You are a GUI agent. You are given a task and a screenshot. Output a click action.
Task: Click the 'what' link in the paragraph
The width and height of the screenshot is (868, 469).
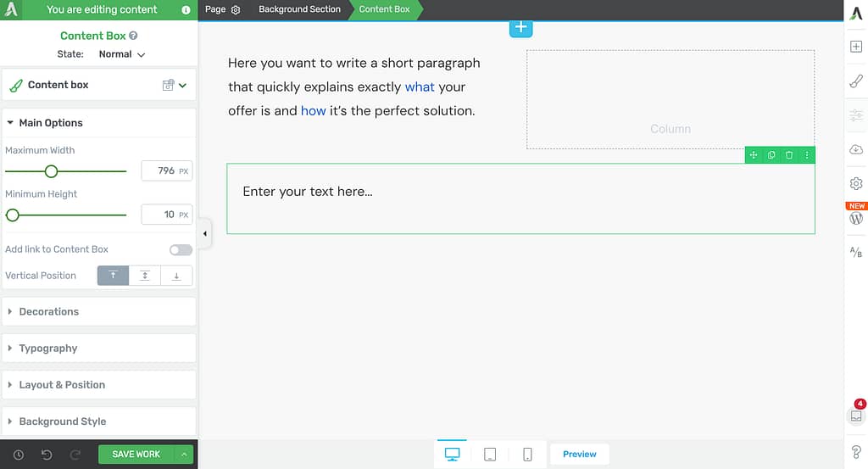click(420, 87)
